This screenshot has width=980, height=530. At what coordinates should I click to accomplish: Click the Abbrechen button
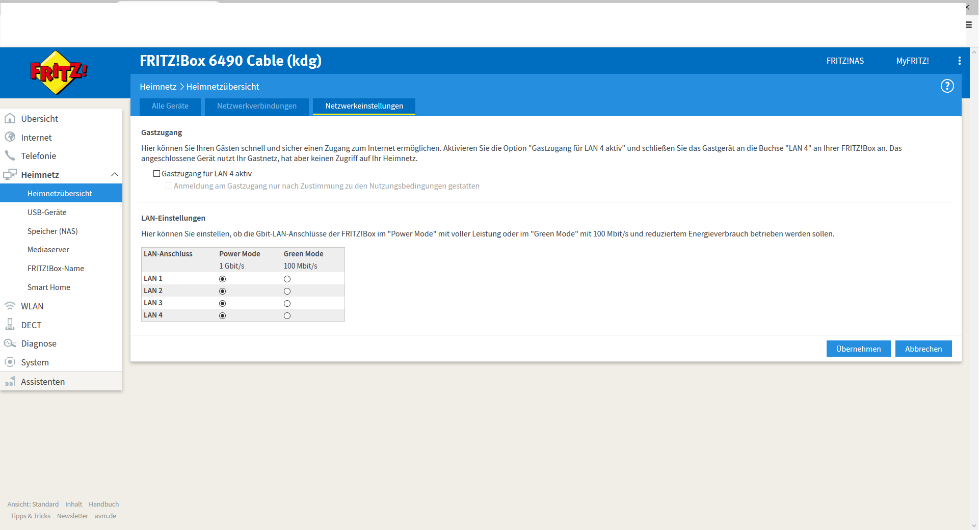click(923, 349)
